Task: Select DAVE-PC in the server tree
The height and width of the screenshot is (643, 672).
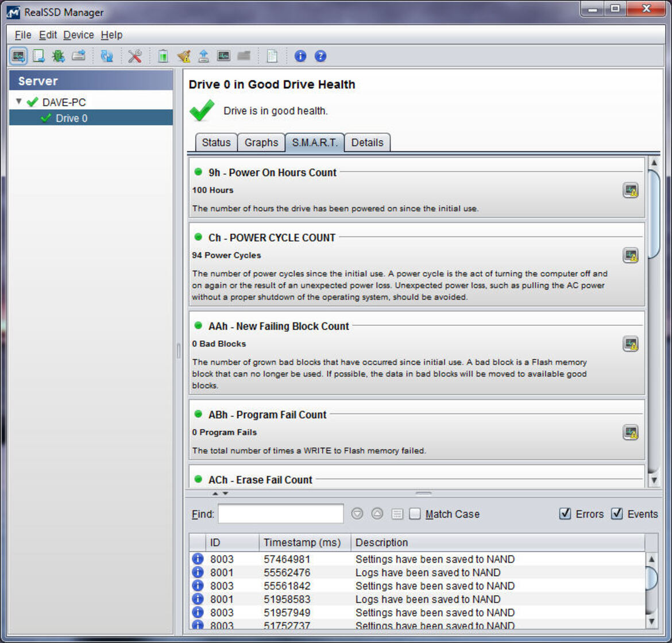Action: tap(64, 102)
